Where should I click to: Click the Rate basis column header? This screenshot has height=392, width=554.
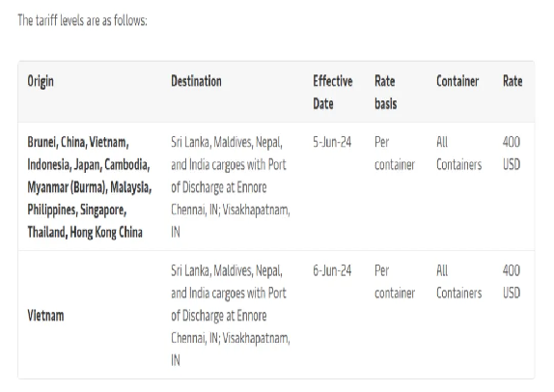point(385,93)
